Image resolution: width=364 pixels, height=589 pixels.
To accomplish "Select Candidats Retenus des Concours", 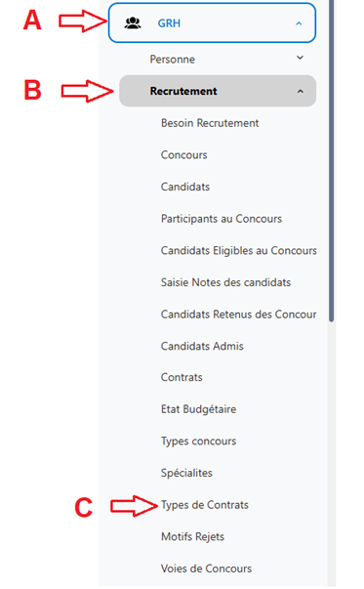I will click(239, 314).
